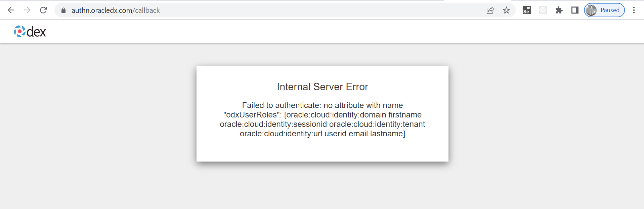644x209 pixels.
Task: Click the blank area below the error text in the card
Action: (x=322, y=150)
